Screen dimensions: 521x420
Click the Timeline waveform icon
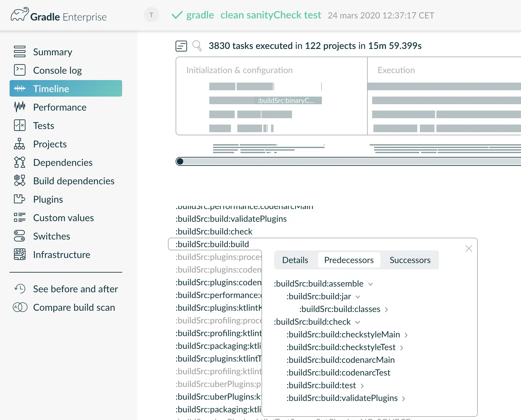pyautogui.click(x=20, y=88)
